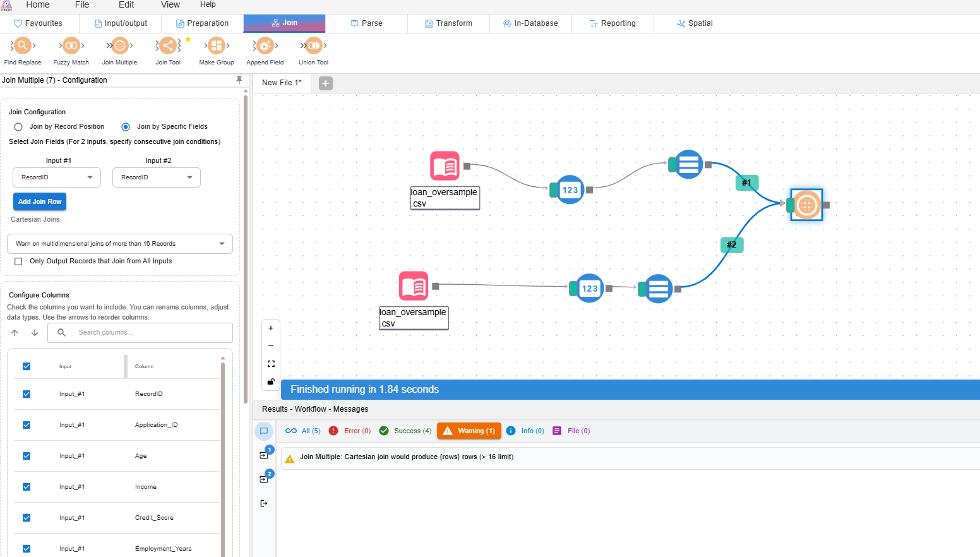The width and height of the screenshot is (980, 557).
Task: Click the Add Join Row button
Action: 40,201
